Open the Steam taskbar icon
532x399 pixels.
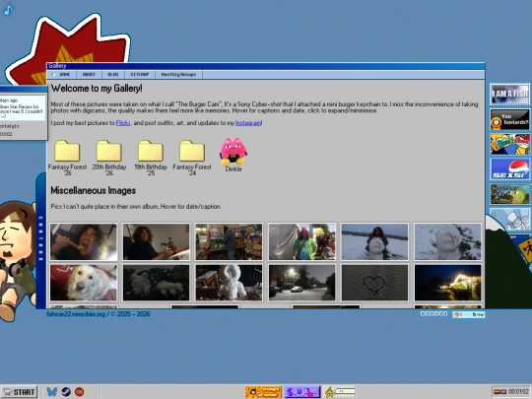pyautogui.click(x=66, y=392)
